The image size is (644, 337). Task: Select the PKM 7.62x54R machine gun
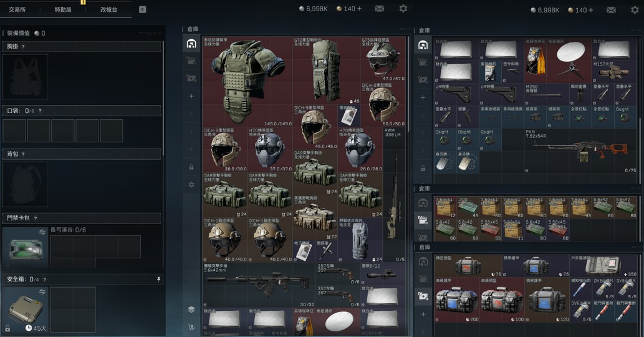point(581,151)
